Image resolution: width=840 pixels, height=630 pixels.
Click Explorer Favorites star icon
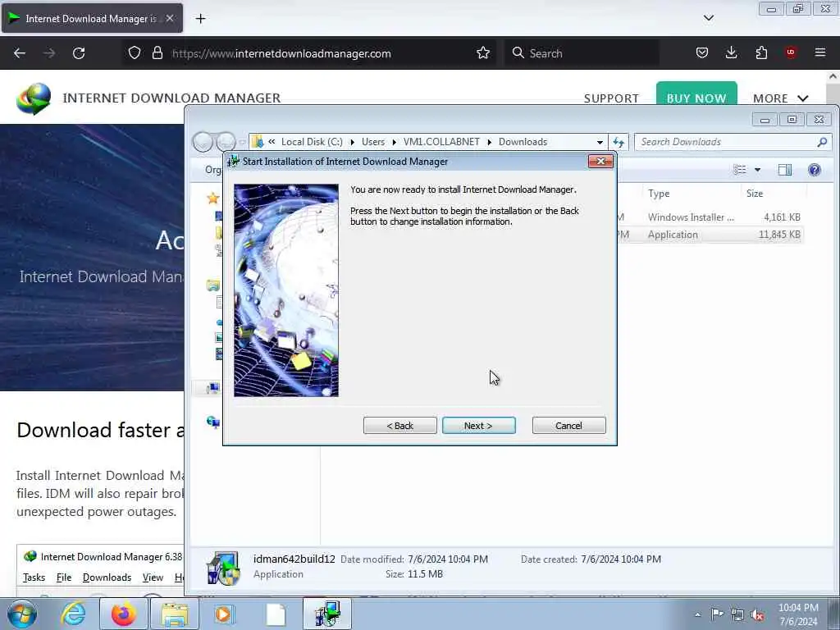[x=213, y=199]
